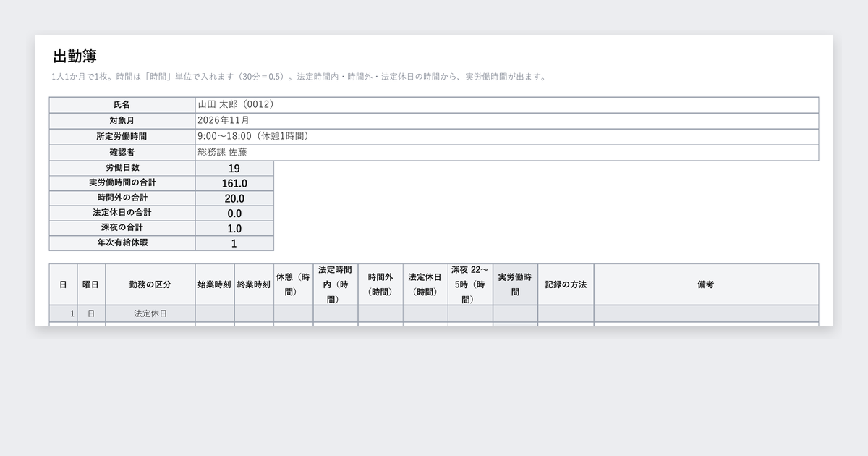This screenshot has width=868, height=456.
Task: Click the 法定休日（時間）column header
Action: point(425,284)
